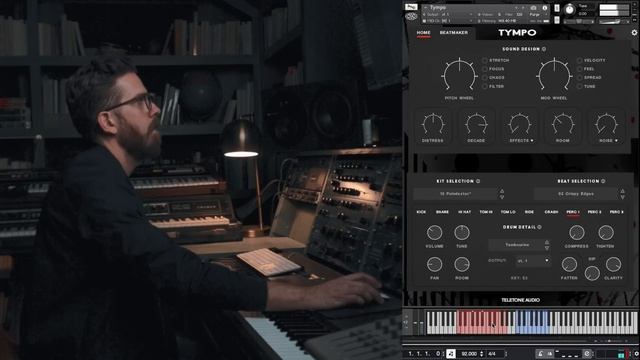640x360 pixels.
Task: Click the tempo field in the transport bar
Action: [x=469, y=354]
